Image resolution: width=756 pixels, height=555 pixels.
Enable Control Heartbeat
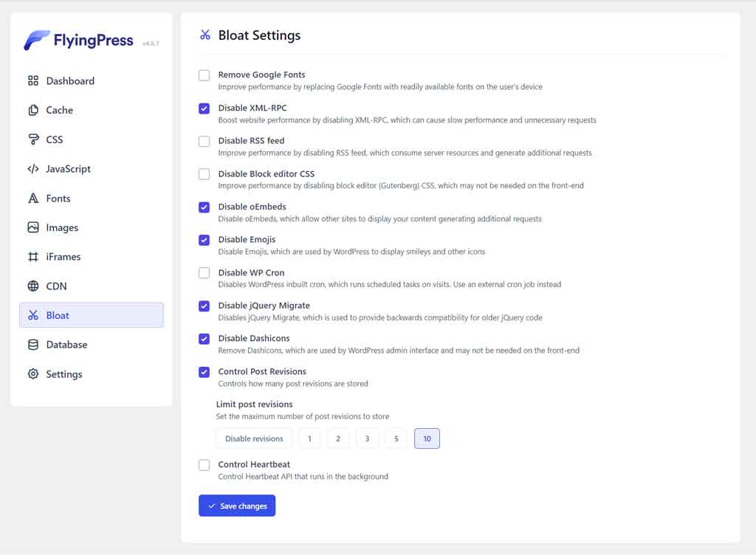204,465
